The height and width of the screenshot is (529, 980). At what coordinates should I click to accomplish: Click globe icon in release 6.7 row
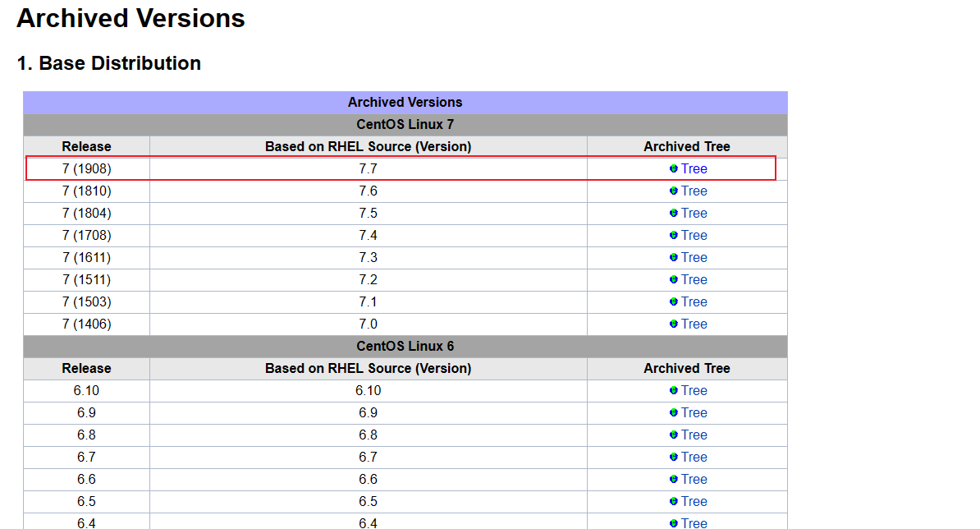673,457
